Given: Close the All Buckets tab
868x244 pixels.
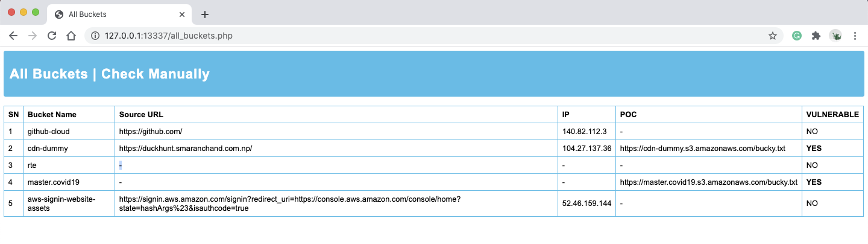Looking at the screenshot, I should click(x=182, y=14).
